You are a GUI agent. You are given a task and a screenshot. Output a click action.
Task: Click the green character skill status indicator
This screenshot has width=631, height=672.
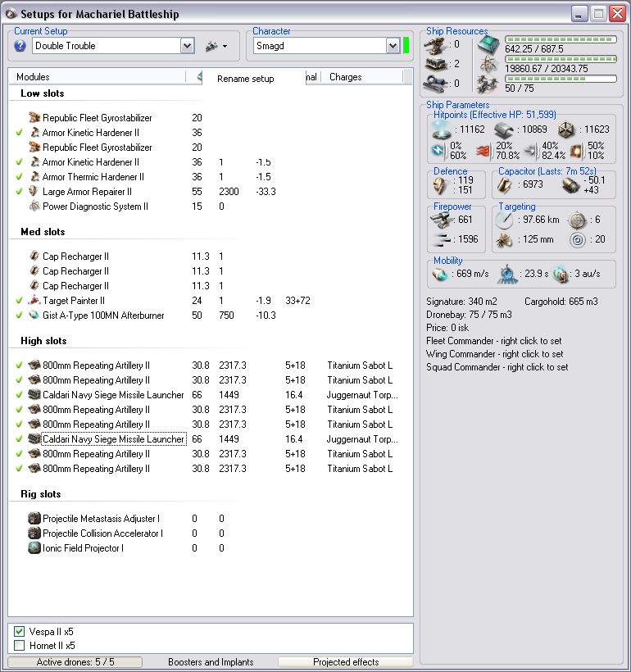tap(406, 45)
